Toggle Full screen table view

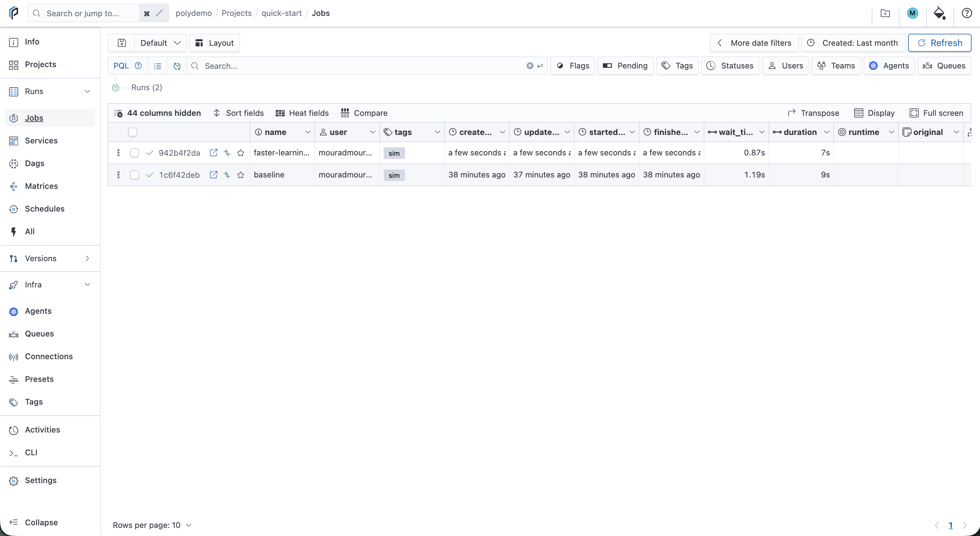936,113
